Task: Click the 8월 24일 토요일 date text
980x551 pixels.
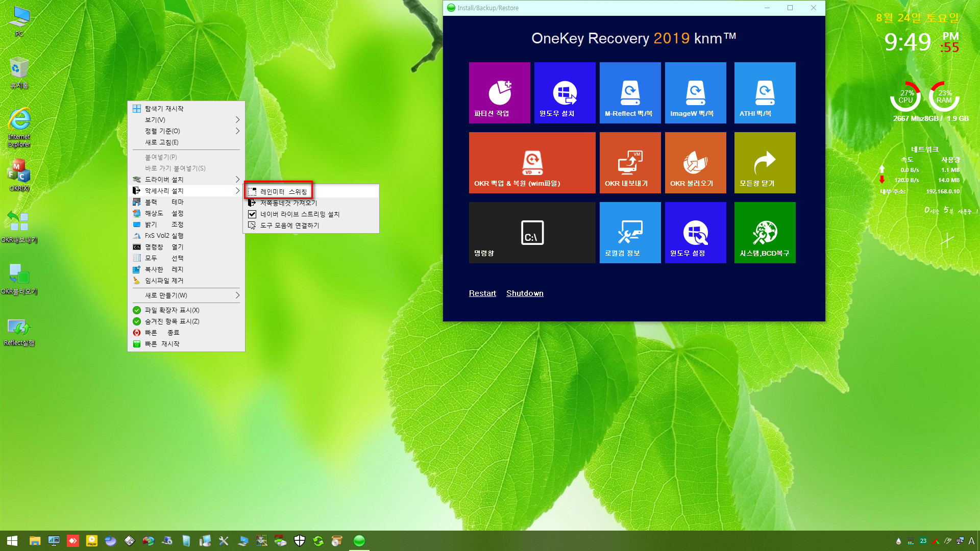Action: 917,18
